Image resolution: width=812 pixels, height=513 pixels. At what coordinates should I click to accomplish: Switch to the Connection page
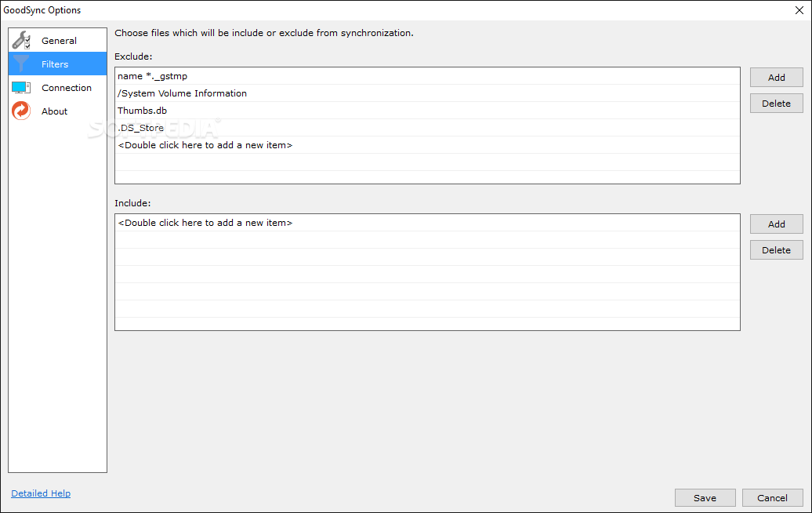67,88
